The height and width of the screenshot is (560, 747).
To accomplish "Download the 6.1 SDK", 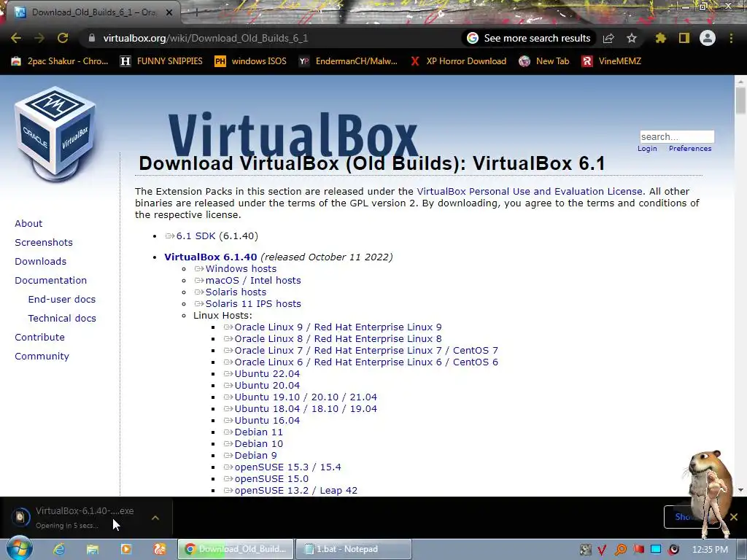I will point(190,236).
